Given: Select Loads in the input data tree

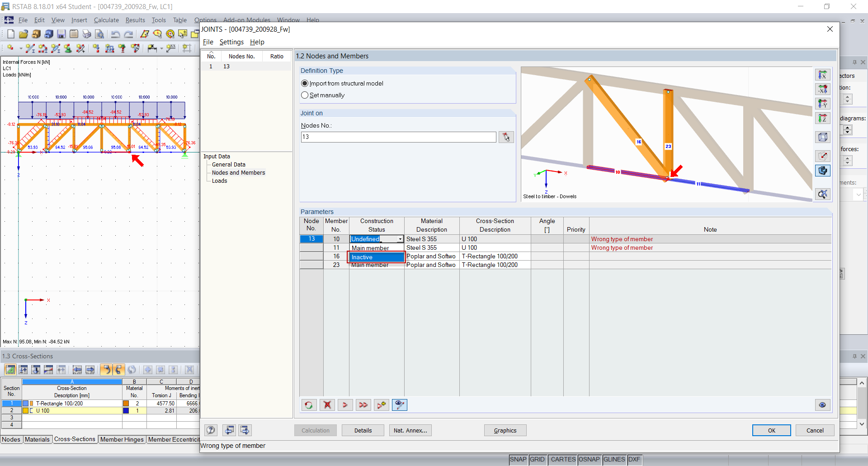Looking at the screenshot, I should tap(220, 181).
